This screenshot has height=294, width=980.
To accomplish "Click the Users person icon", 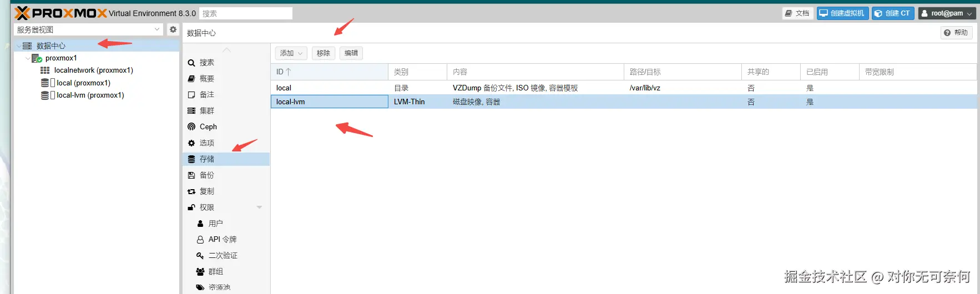I will [200, 224].
